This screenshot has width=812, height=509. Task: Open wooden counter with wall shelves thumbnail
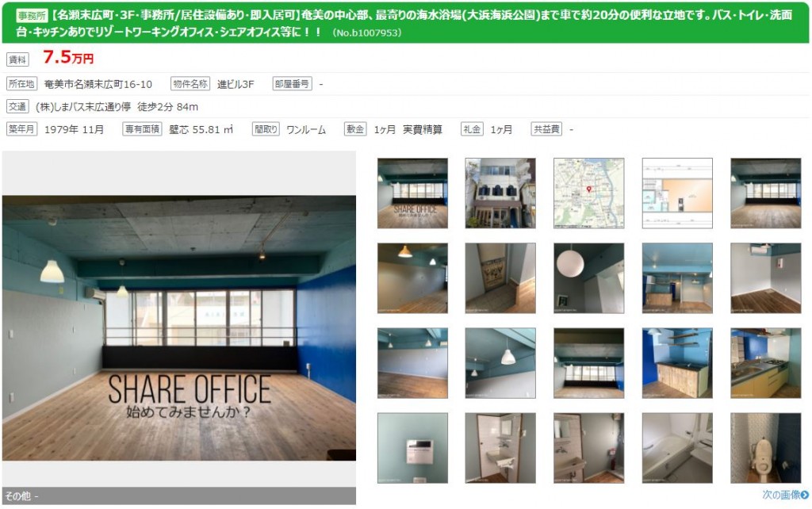[x=677, y=363]
